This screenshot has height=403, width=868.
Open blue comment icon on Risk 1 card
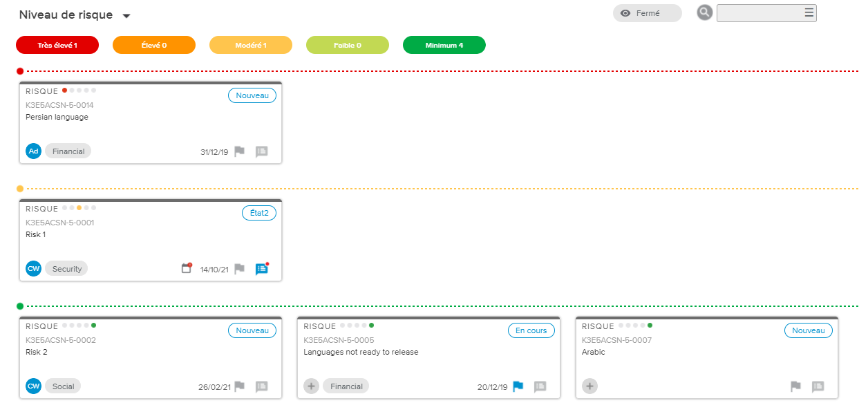click(261, 269)
